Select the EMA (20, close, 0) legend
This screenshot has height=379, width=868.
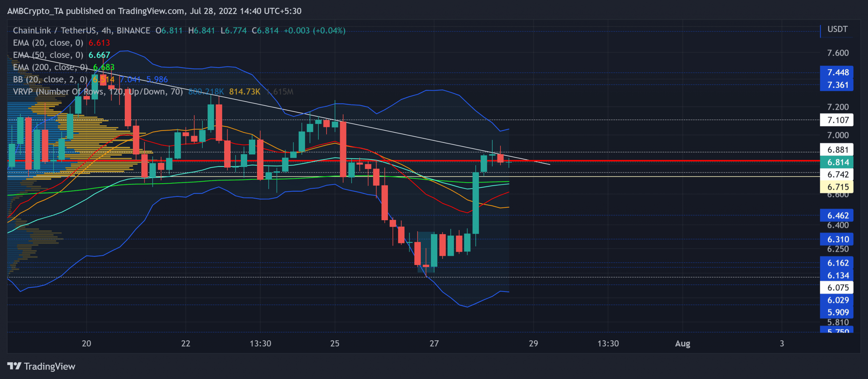click(x=48, y=43)
